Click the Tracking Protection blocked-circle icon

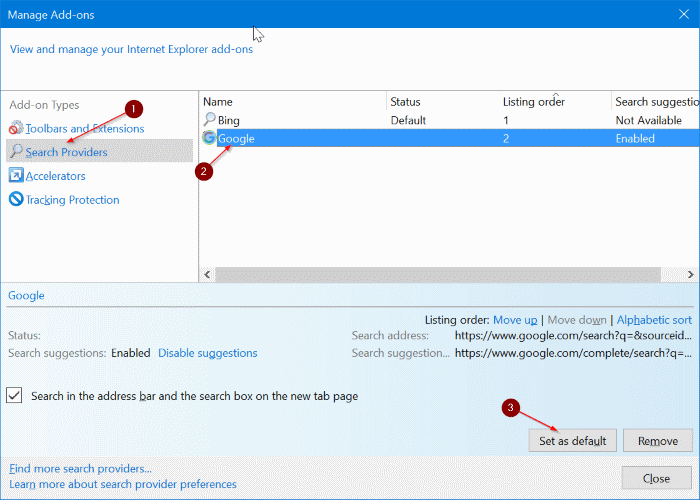pyautogui.click(x=16, y=199)
